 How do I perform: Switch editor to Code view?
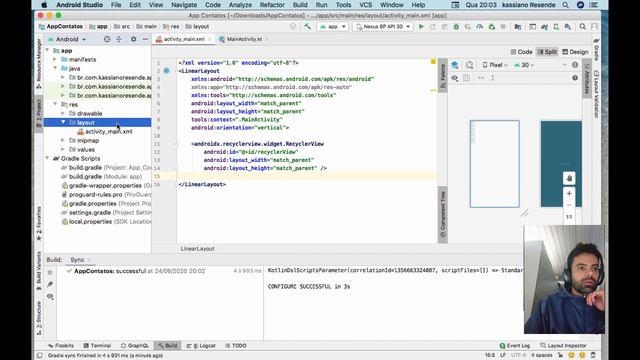[x=521, y=52]
